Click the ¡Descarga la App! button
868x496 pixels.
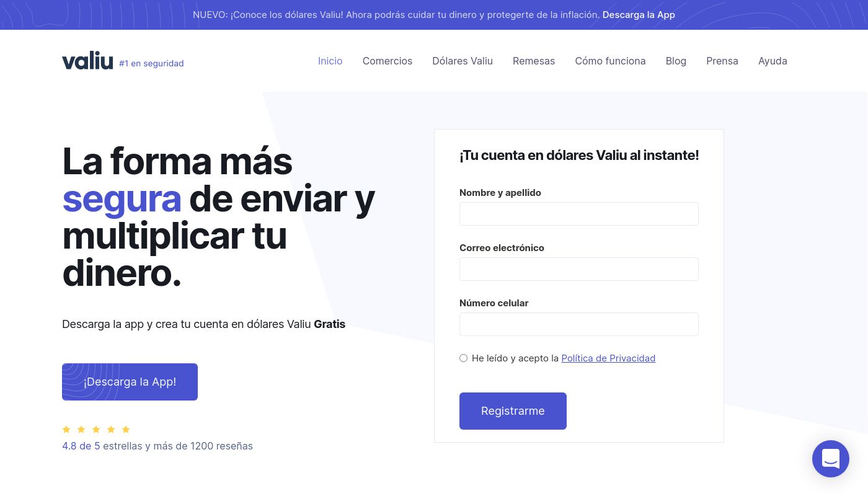pos(130,382)
